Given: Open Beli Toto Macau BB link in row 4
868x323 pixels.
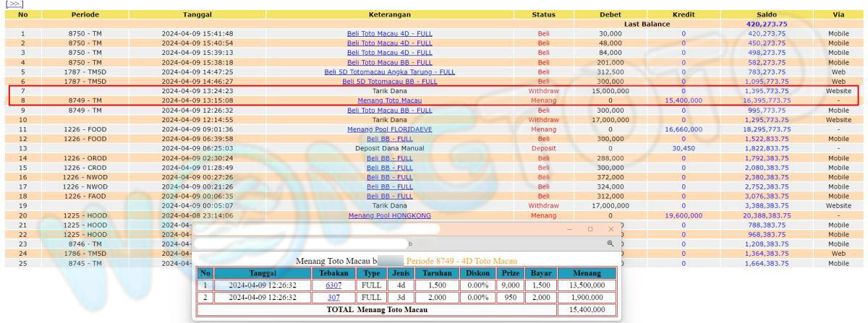Looking at the screenshot, I should point(389,62).
